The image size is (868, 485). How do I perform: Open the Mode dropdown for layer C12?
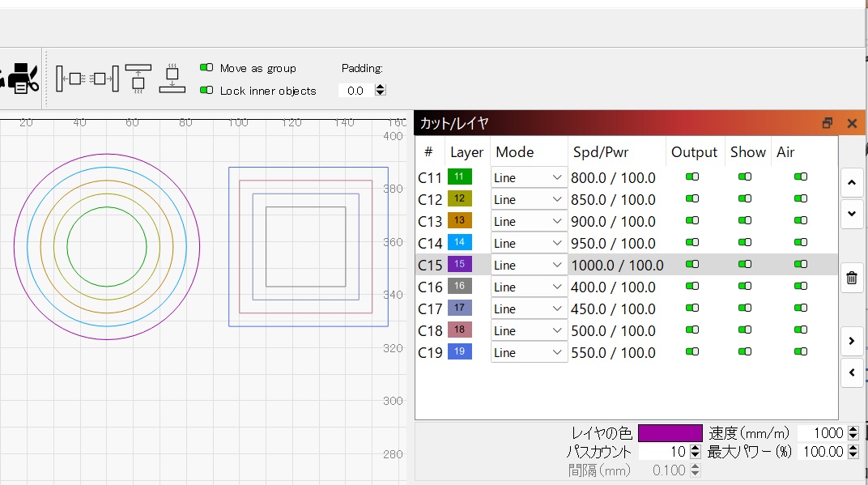coord(529,199)
